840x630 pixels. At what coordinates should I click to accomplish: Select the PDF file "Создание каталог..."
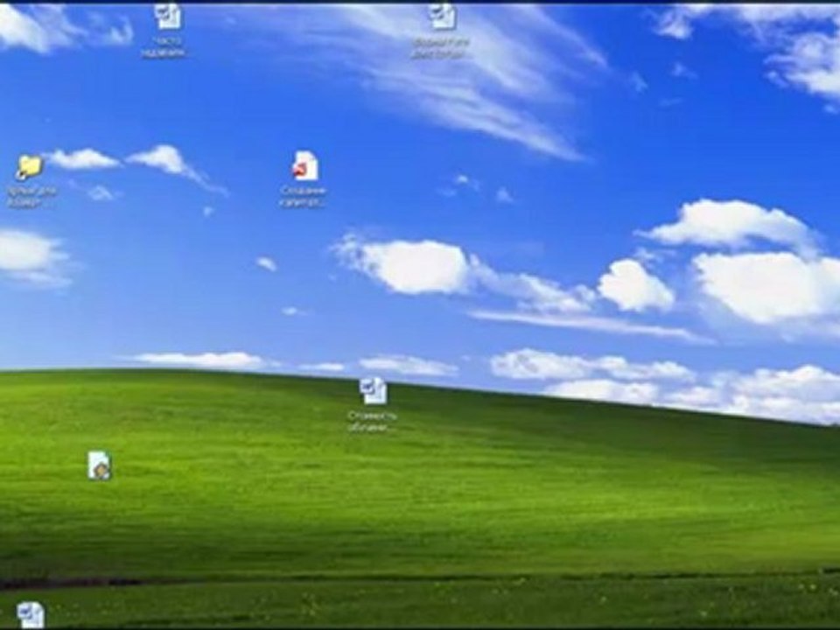point(305,165)
